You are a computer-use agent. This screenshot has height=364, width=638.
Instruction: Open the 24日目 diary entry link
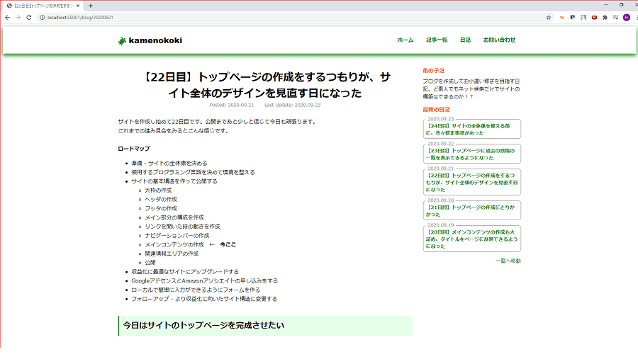pyautogui.click(x=471, y=129)
